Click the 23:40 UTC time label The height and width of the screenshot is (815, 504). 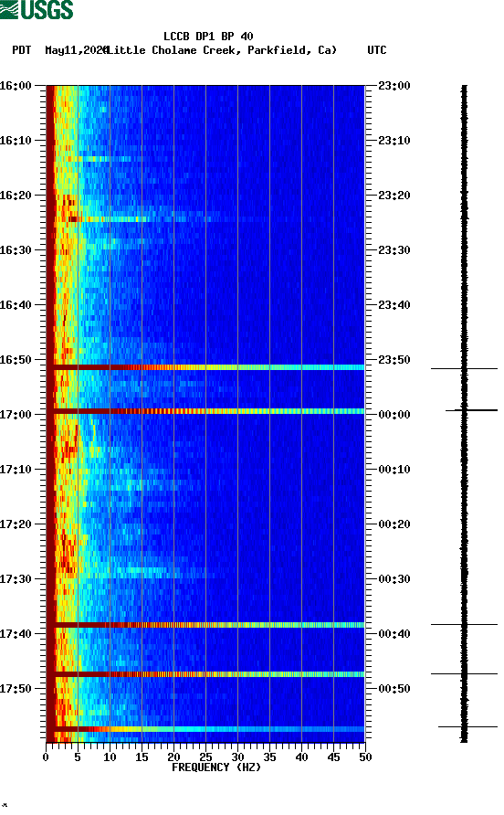tap(394, 305)
